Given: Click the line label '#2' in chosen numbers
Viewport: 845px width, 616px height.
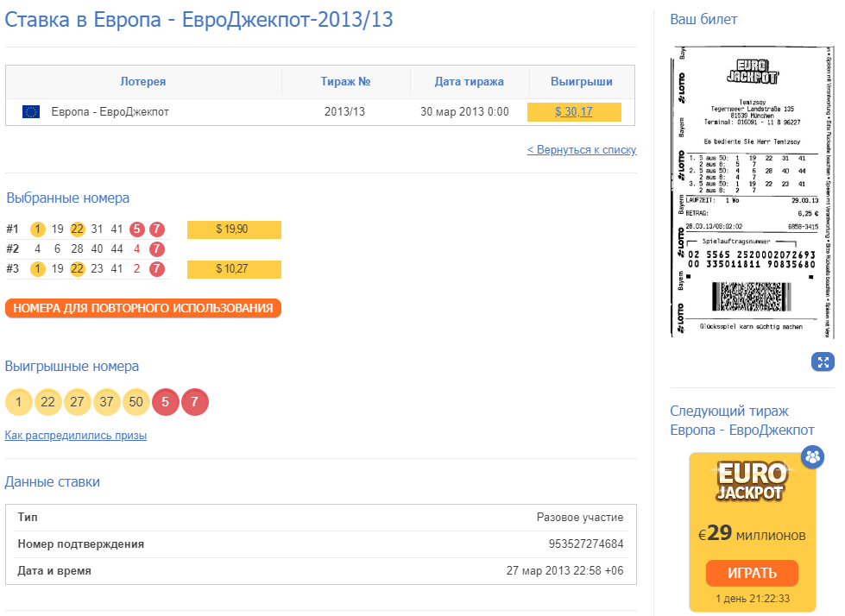Looking at the screenshot, I should pos(12,248).
